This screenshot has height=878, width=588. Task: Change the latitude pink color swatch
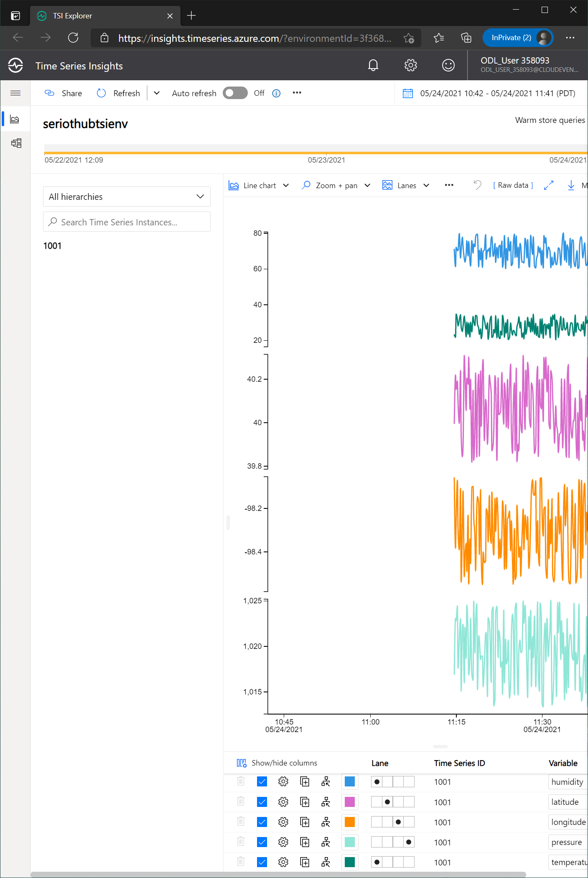point(350,802)
